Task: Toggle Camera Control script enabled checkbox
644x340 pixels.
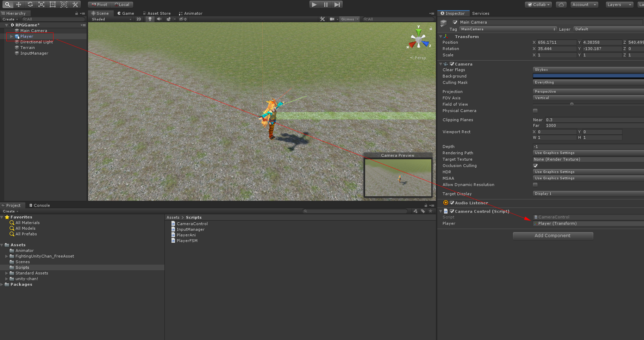Action: [452, 211]
